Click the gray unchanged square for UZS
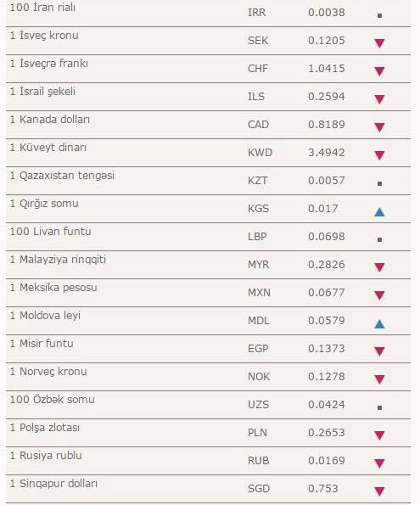 (379, 407)
